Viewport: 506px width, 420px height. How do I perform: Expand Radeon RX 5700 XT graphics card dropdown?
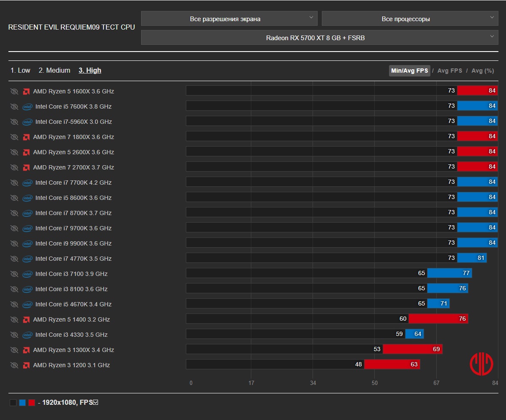[319, 38]
